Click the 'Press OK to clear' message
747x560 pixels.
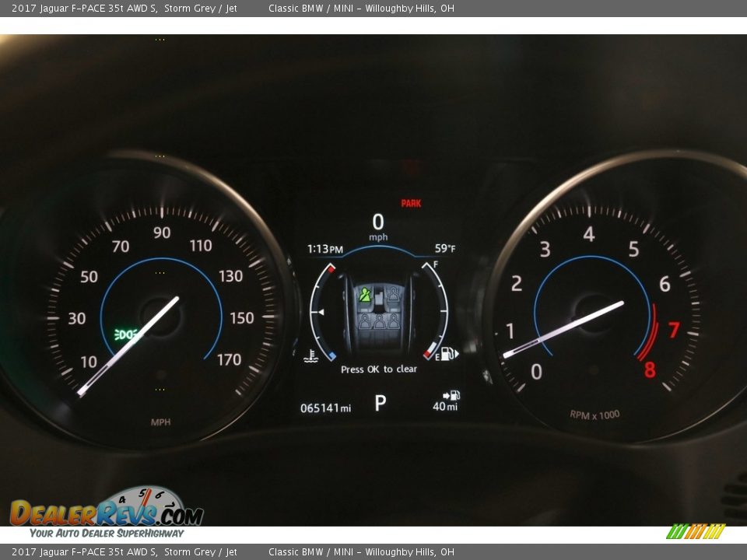click(379, 369)
